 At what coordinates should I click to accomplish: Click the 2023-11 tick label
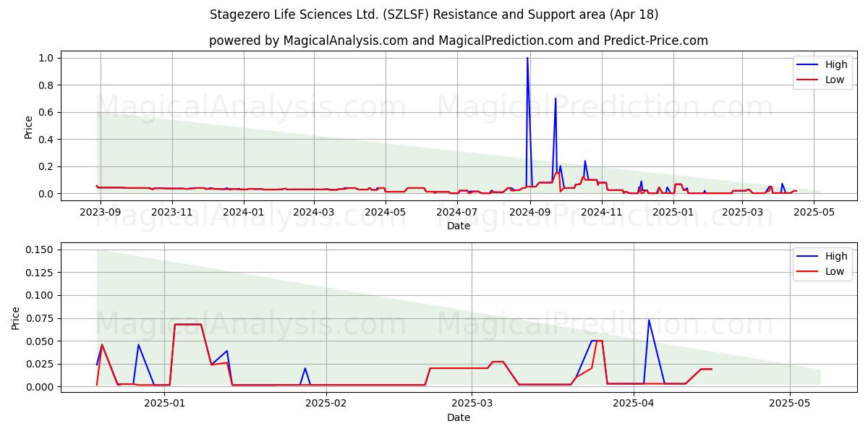click(x=172, y=212)
